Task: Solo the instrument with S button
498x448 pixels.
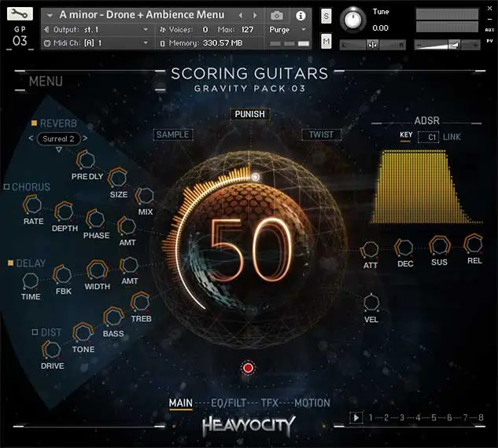Action: click(326, 16)
